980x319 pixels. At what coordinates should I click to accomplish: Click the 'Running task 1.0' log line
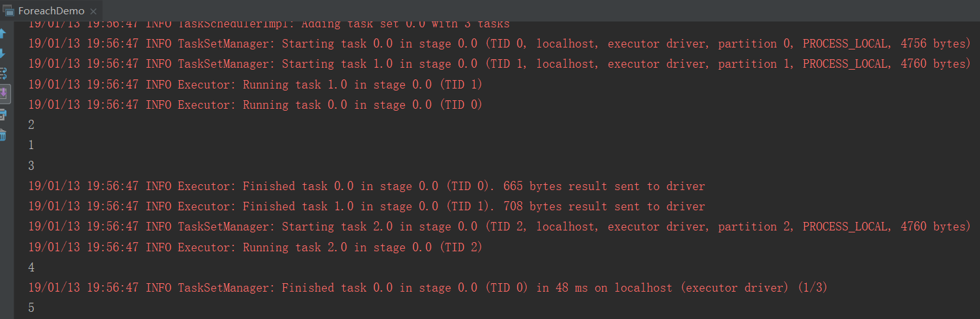[x=255, y=85]
